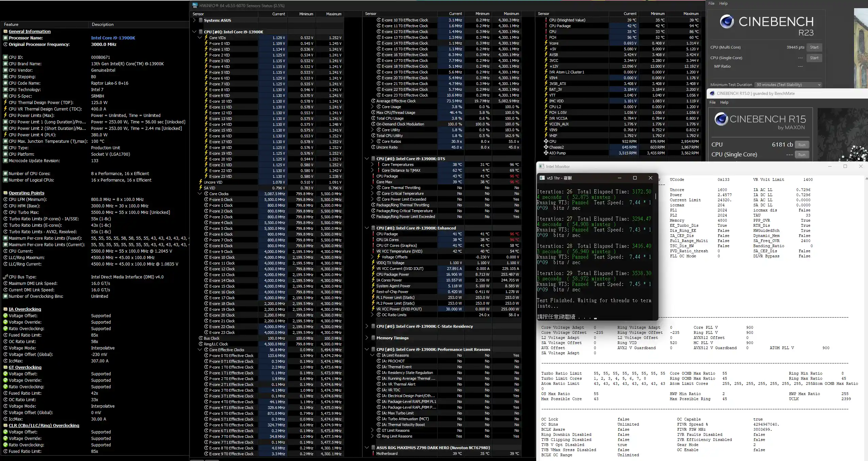The height and width of the screenshot is (461, 868).
Task: Click the thermometer icon on the Motherboard row
Action: [x=373, y=454]
